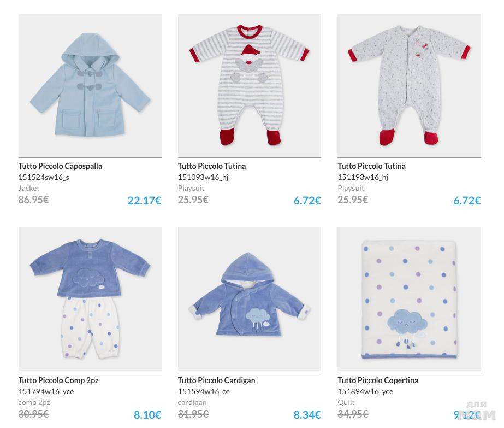Select product code 151524sw16_s
This screenshot has width=504, height=428.
[x=44, y=177]
